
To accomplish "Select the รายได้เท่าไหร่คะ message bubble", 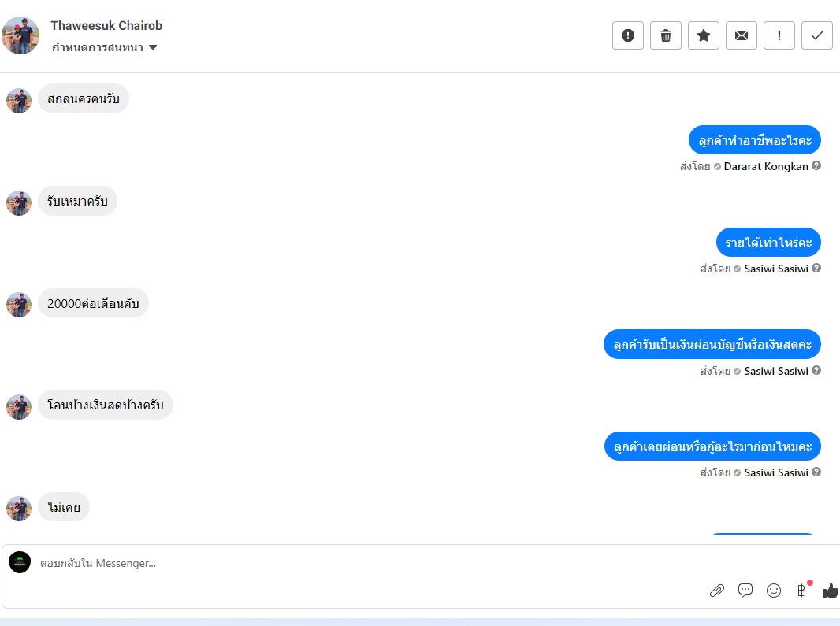I will tap(768, 243).
